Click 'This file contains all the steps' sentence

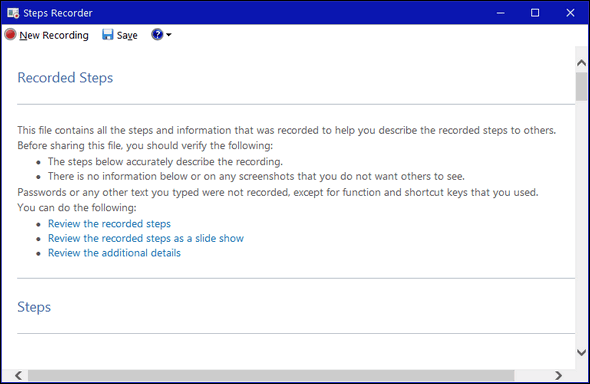[x=286, y=131]
